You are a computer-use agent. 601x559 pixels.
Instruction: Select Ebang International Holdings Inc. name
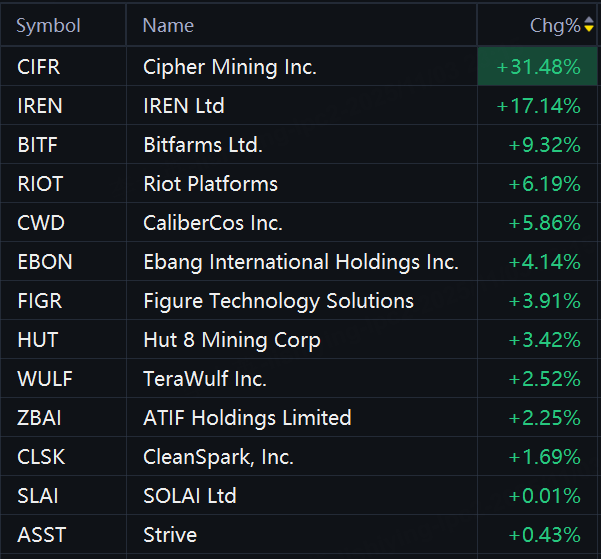pyautogui.click(x=301, y=262)
